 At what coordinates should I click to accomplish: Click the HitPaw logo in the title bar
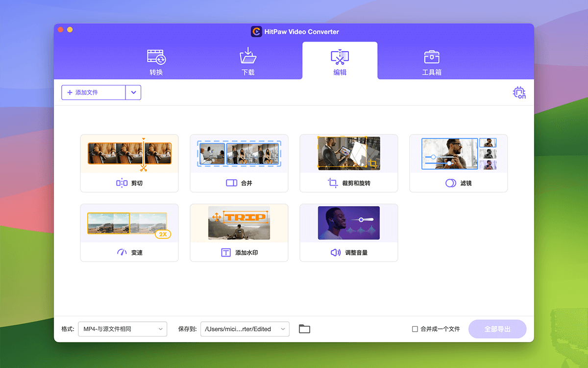pyautogui.click(x=256, y=32)
